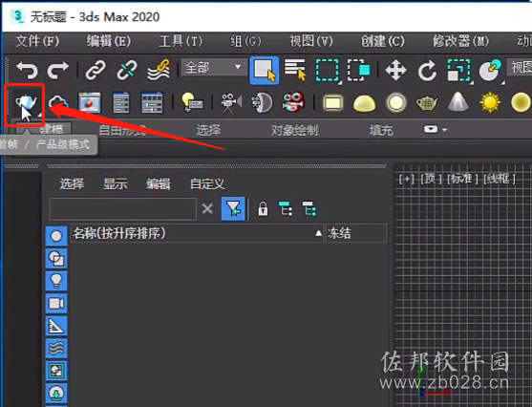This screenshot has width=532, height=407.
Task: Choose rectangular selection region tool
Action: [x=328, y=71]
